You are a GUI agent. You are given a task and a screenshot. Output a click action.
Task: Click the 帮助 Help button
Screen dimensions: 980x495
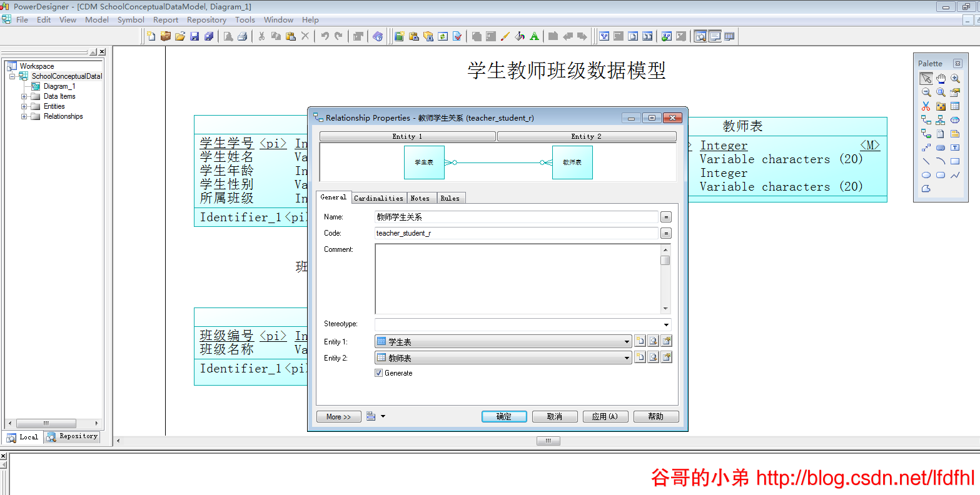656,416
